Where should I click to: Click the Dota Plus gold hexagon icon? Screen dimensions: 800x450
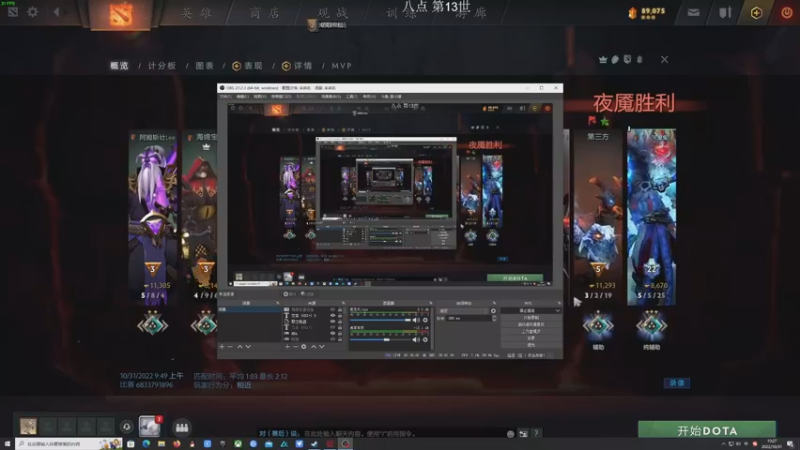pos(756,13)
